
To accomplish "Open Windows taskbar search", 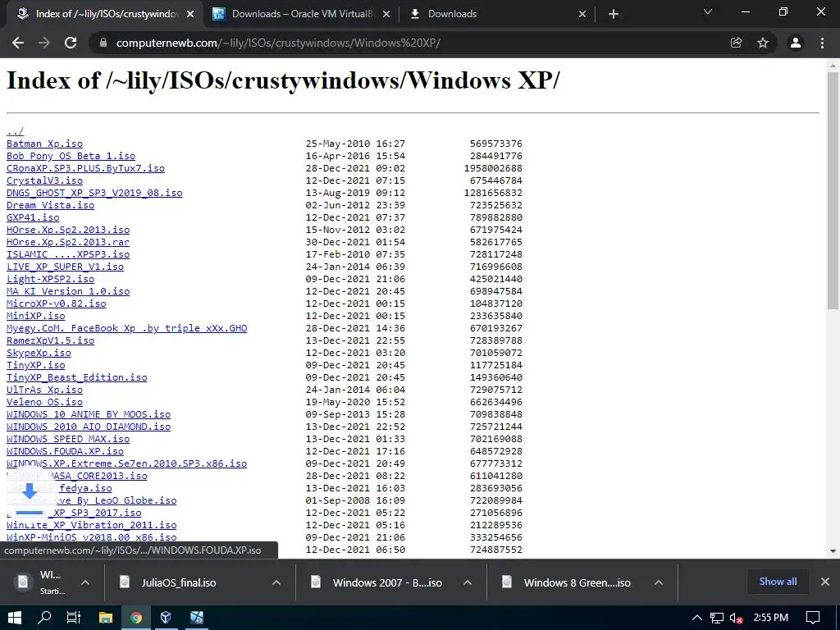I will click(44, 618).
